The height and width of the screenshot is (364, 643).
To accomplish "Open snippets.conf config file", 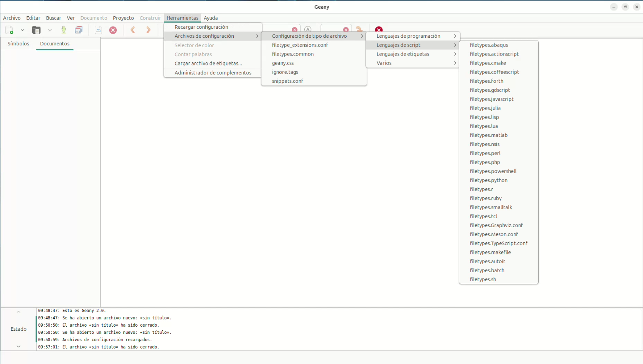I will coord(314,81).
